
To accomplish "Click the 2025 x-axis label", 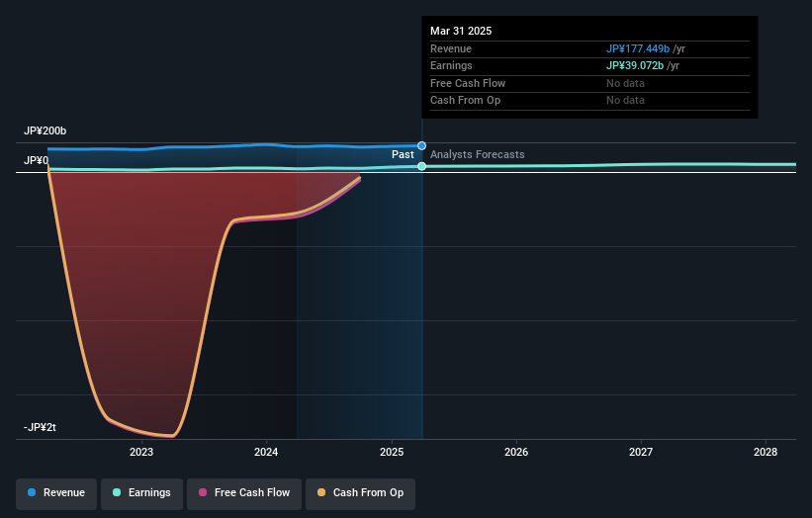I will [x=392, y=452].
